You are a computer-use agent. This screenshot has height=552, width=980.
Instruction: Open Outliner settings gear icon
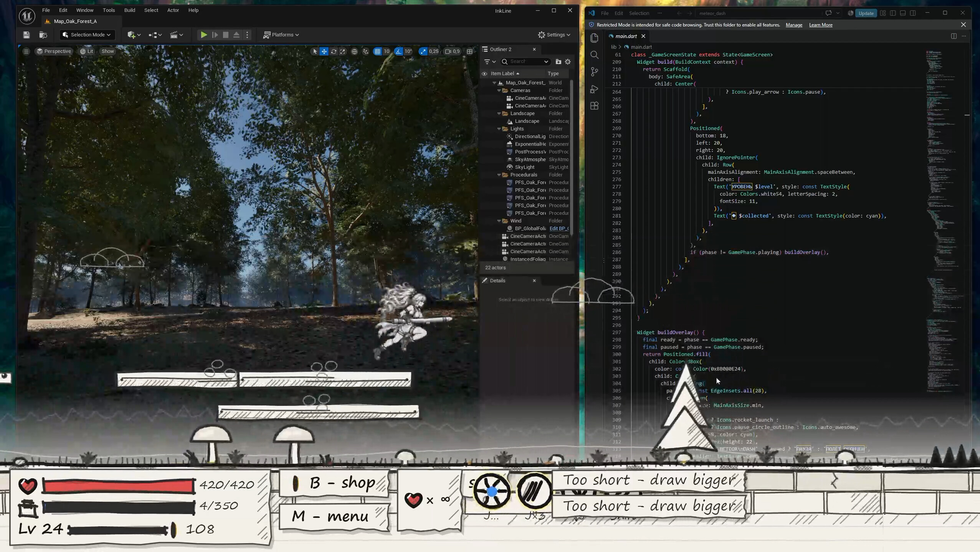[568, 62]
